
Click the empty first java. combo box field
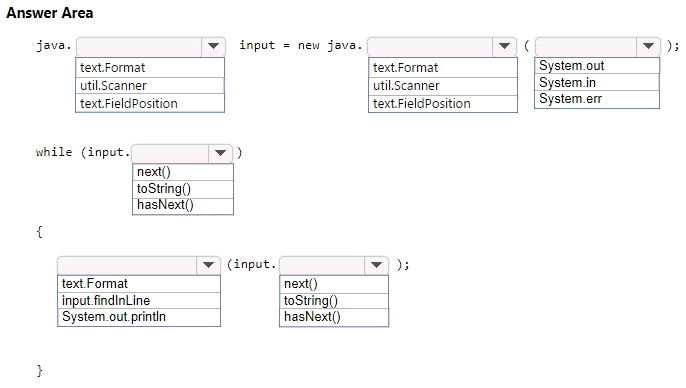coord(139,46)
